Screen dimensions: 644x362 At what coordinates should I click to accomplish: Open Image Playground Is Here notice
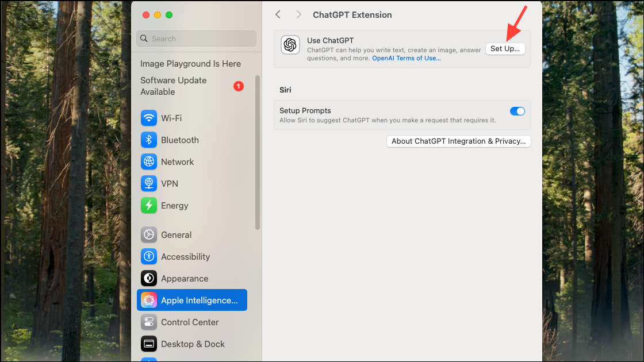[x=190, y=64]
